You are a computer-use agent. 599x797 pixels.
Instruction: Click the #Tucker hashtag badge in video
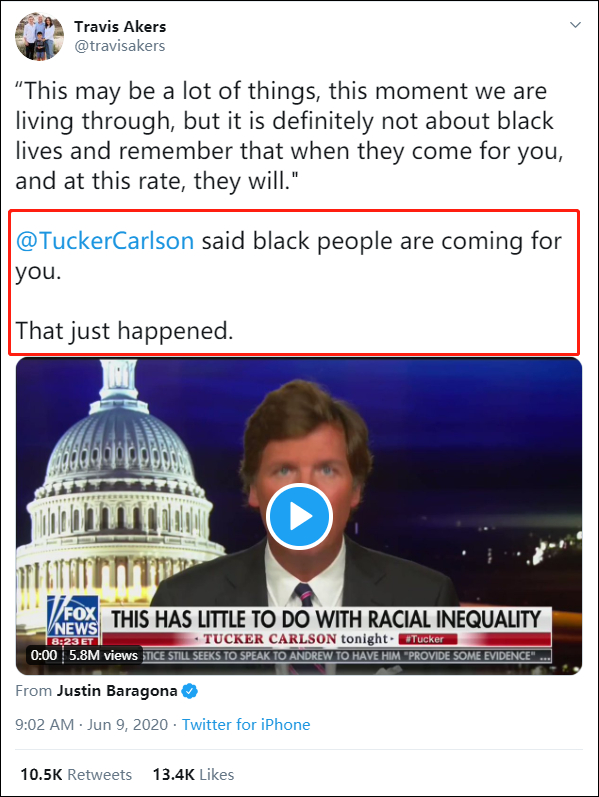(428, 639)
